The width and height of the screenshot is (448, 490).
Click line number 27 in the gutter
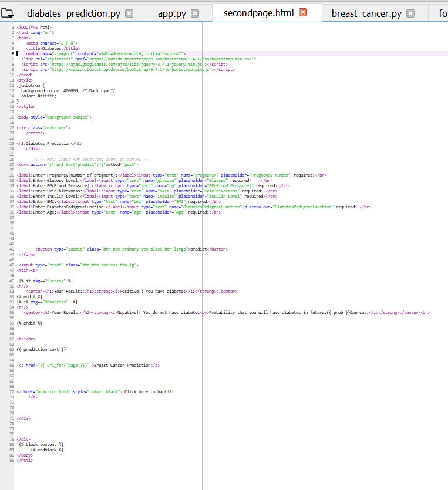[x=12, y=165]
